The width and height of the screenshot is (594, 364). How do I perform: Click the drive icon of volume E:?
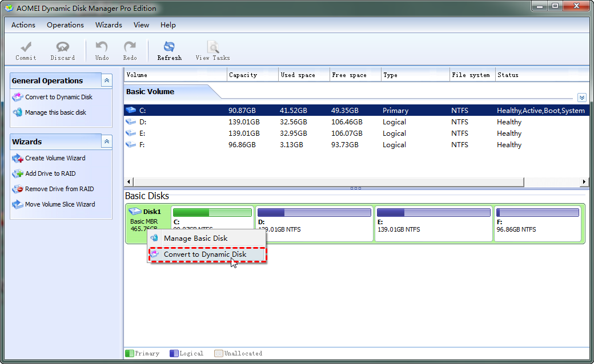[x=131, y=133]
